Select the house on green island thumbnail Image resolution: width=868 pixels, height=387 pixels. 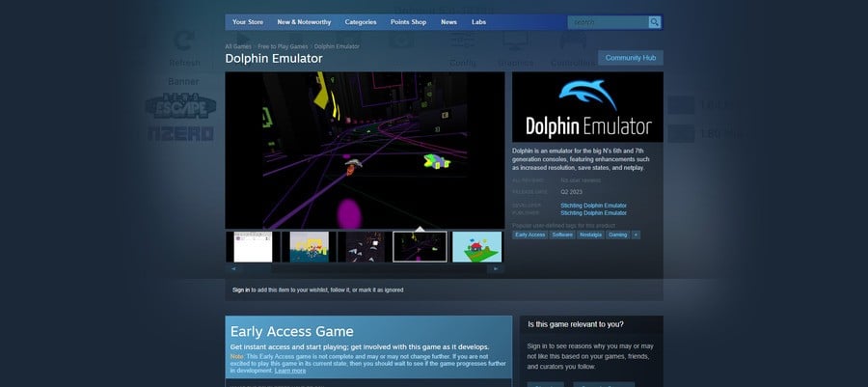pos(477,247)
